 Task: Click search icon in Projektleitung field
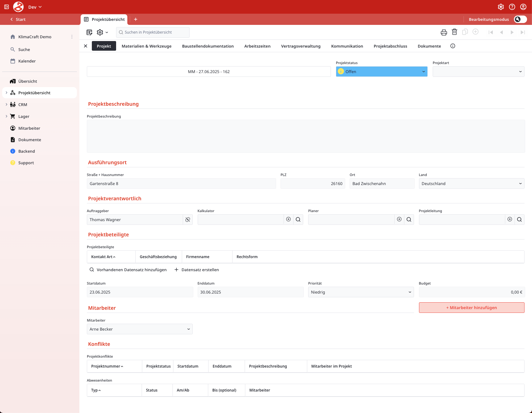pyautogui.click(x=519, y=220)
